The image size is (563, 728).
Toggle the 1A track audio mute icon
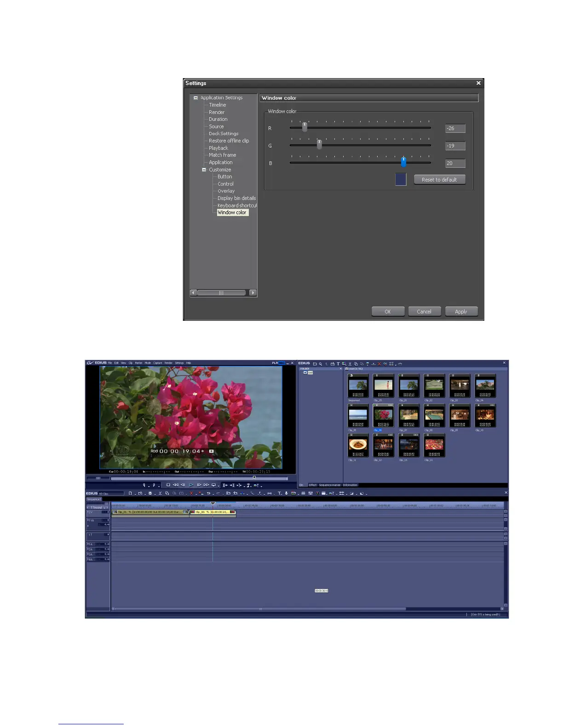pyautogui.click(x=109, y=544)
